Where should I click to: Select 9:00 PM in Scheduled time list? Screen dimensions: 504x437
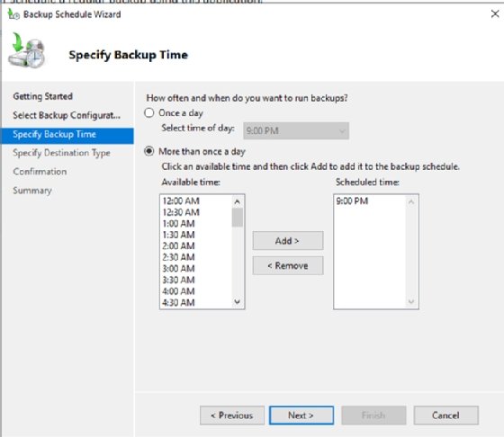pos(352,201)
